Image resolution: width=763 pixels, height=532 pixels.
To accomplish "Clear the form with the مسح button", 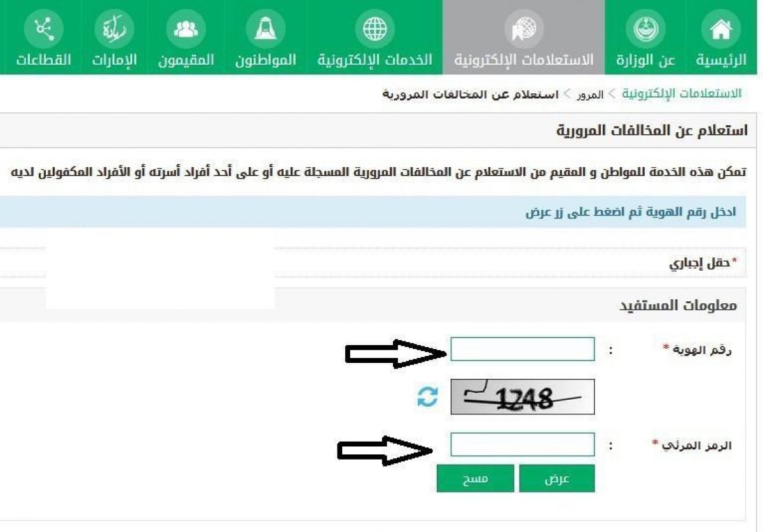I will pos(476,479).
